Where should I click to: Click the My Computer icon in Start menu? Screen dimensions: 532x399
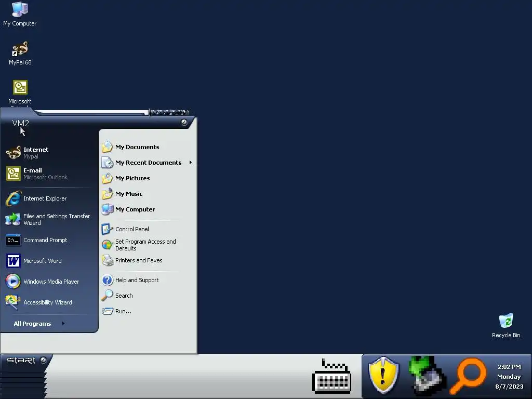click(107, 209)
